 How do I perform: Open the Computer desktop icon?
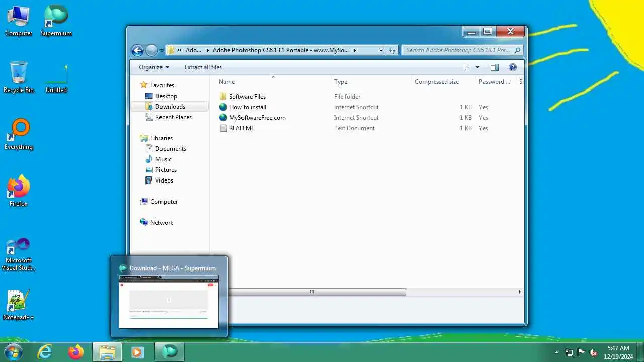19,21
